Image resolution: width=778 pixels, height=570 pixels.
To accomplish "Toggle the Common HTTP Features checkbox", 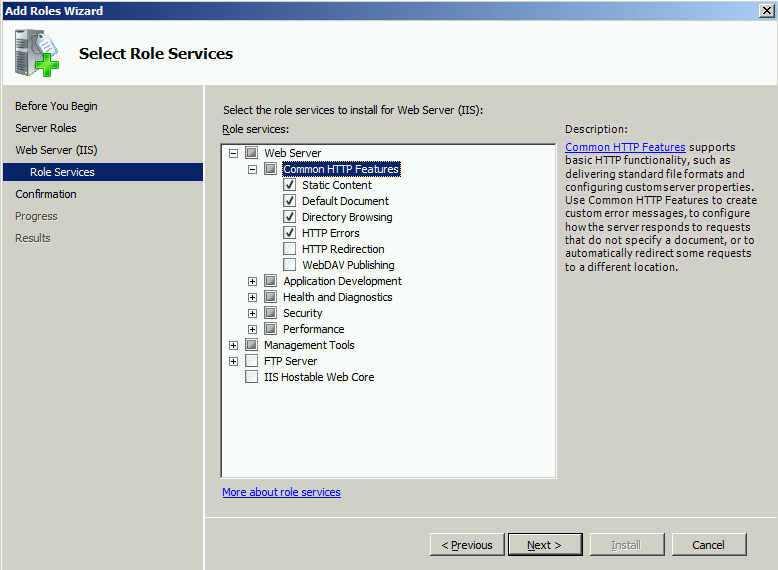I will [270, 169].
